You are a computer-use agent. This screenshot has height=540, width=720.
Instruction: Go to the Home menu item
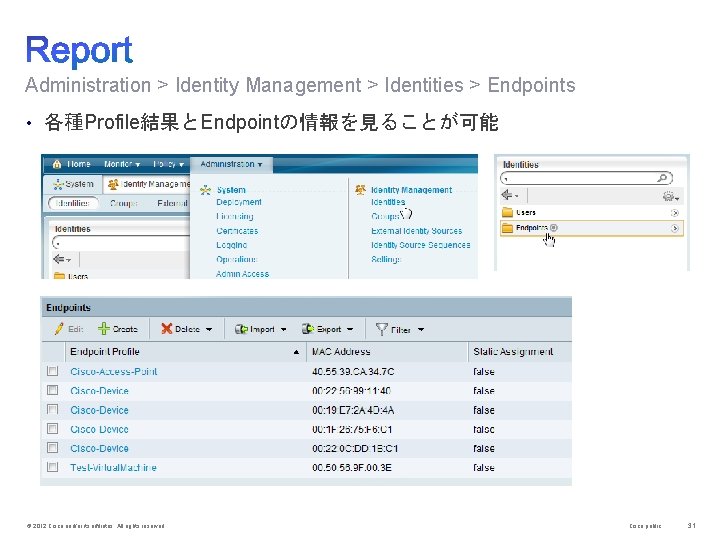tap(79, 164)
